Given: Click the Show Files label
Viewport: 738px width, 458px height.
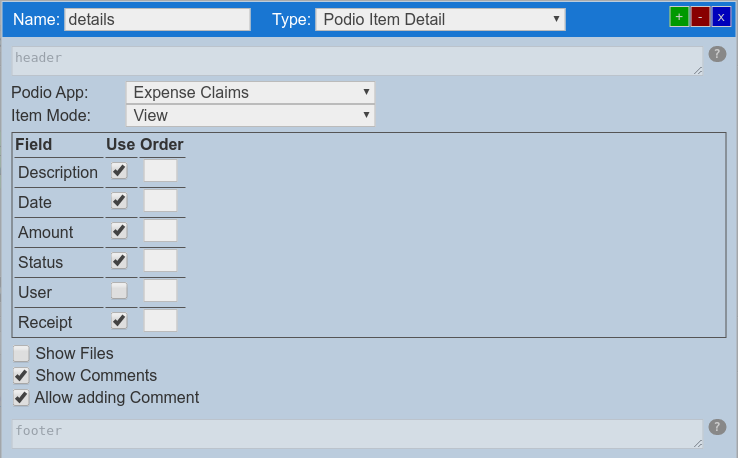Looking at the screenshot, I should point(74,354).
